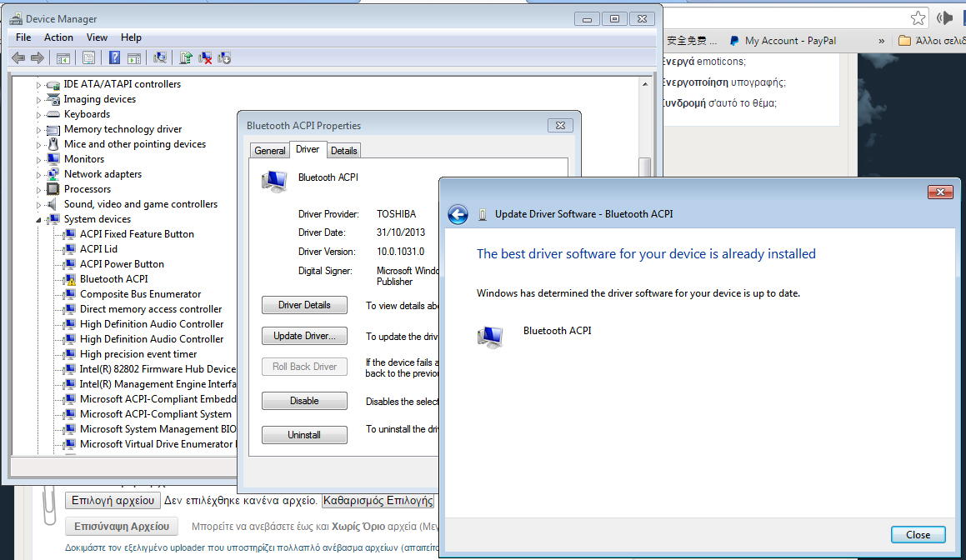Select ACPI Lid device in tree
Image resolution: width=966 pixels, height=560 pixels.
[x=98, y=249]
